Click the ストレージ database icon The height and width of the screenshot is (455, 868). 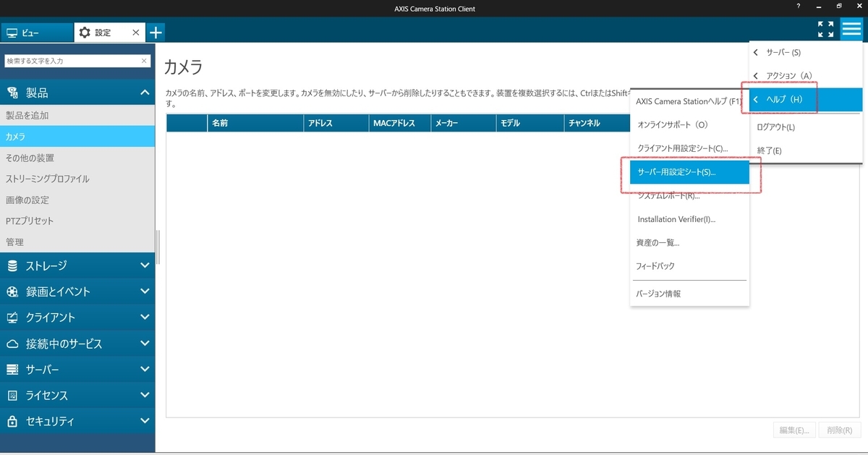(12, 265)
